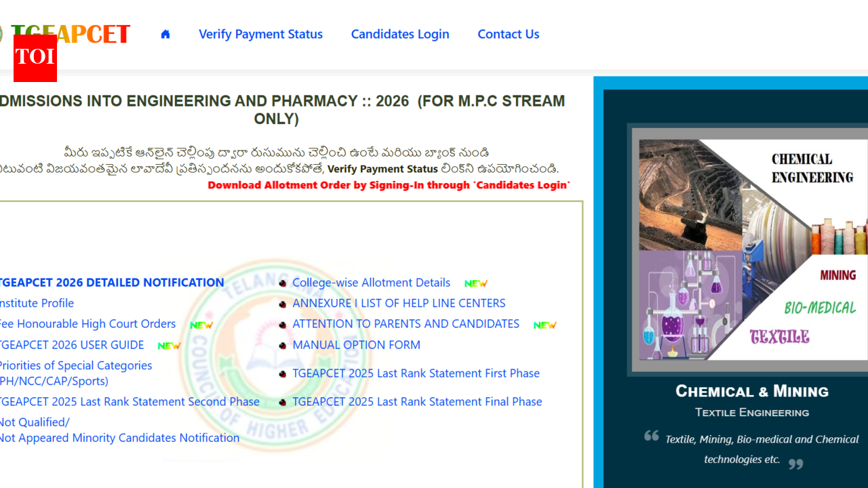This screenshot has height=488, width=868.
Task: Click NEW badge beside 2026 User Guide
Action: 170,346
